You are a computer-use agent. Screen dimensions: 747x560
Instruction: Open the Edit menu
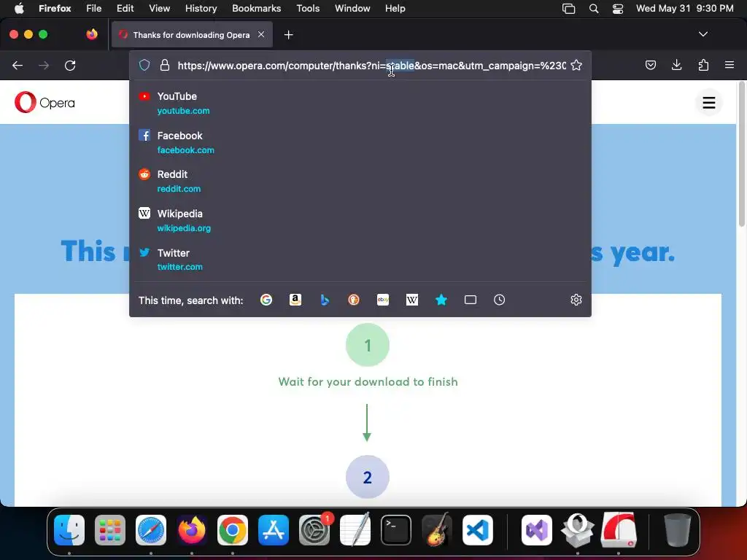125,8
